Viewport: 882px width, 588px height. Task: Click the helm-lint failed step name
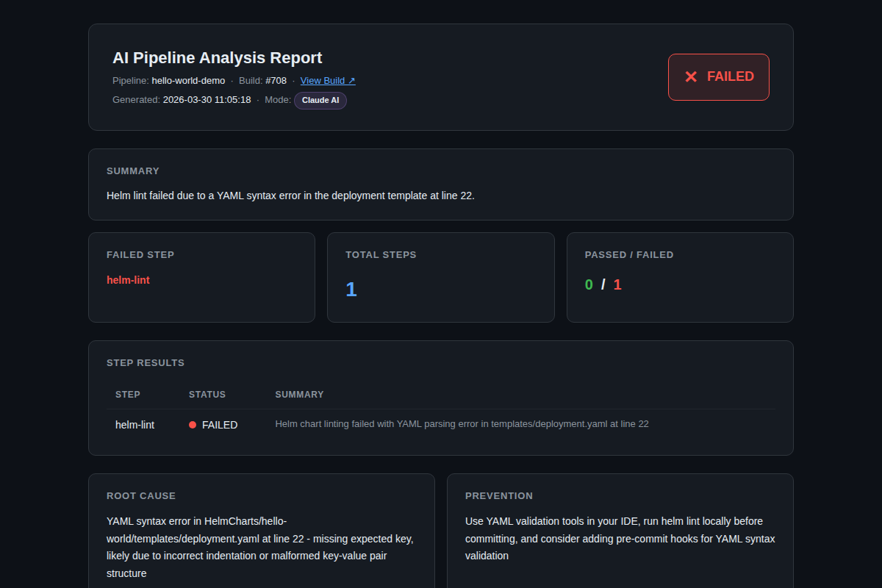(x=128, y=280)
